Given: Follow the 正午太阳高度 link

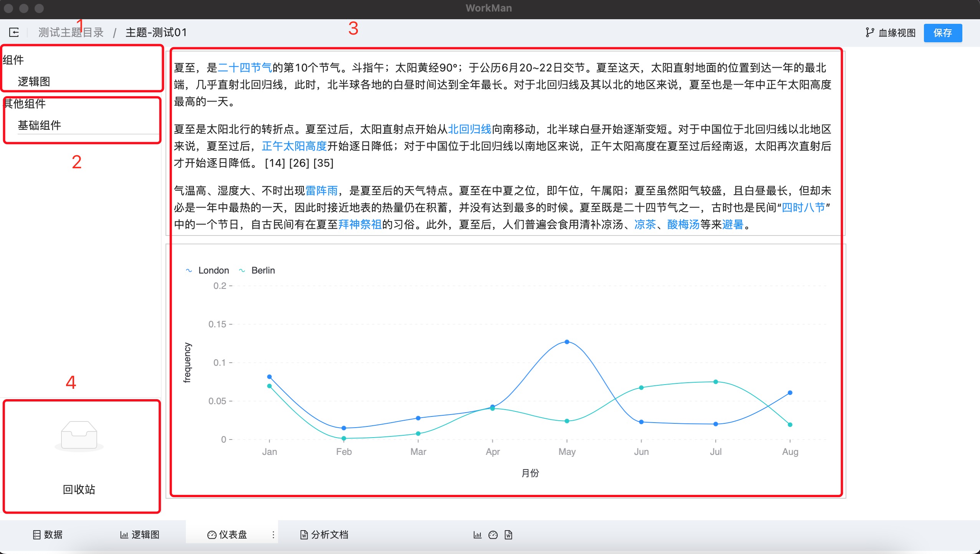Looking at the screenshot, I should 294,146.
